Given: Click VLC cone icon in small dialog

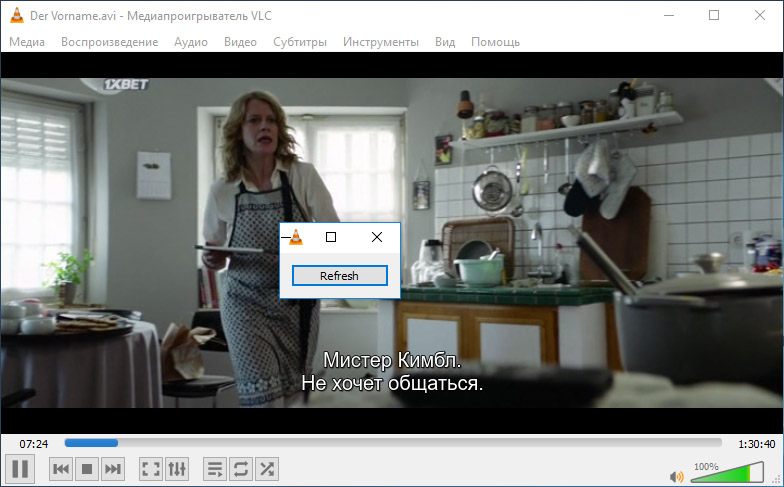Looking at the screenshot, I should click(x=296, y=237).
